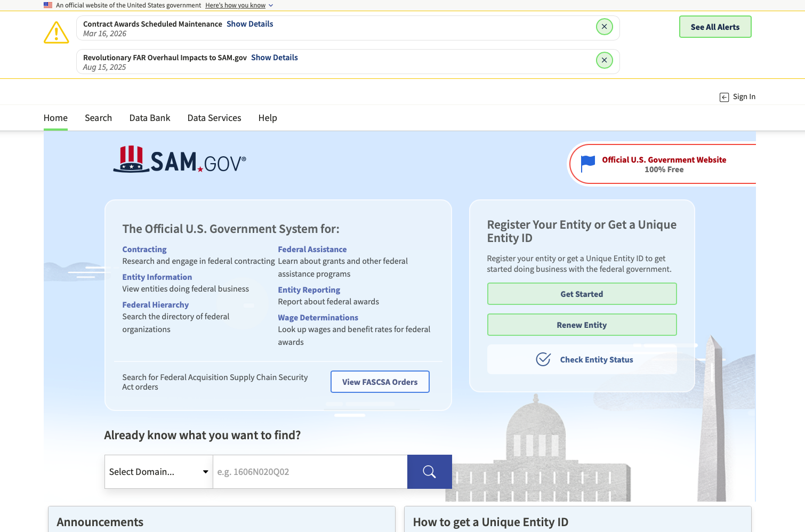Click How to get a Unique Entity ID heading
This screenshot has width=805, height=532.
point(490,522)
